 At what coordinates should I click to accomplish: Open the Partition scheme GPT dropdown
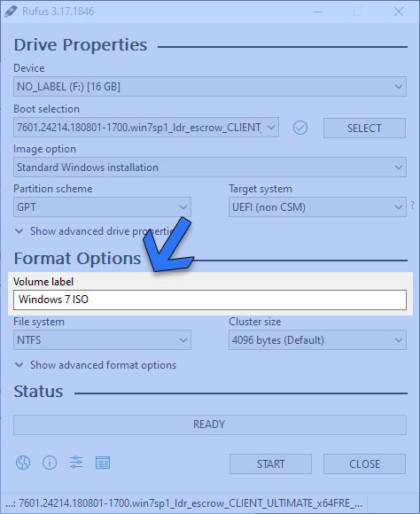[102, 206]
